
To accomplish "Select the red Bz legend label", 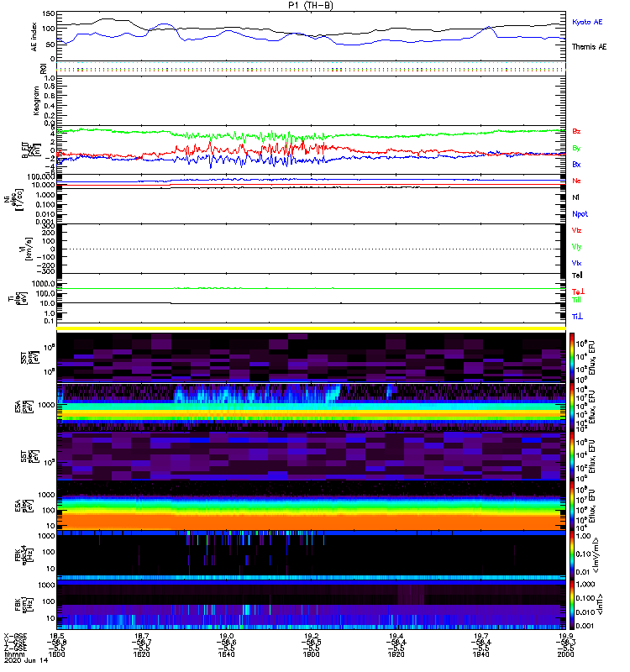I will 576,131.
